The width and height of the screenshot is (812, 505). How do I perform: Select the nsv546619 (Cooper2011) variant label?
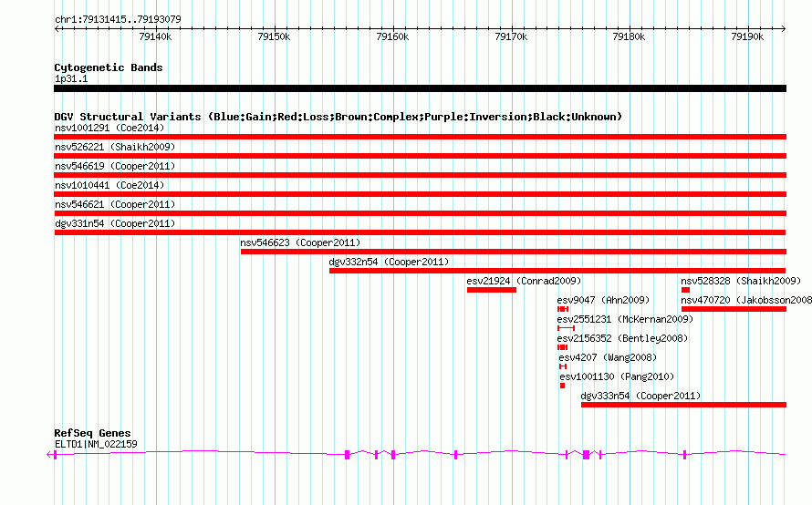(115, 166)
